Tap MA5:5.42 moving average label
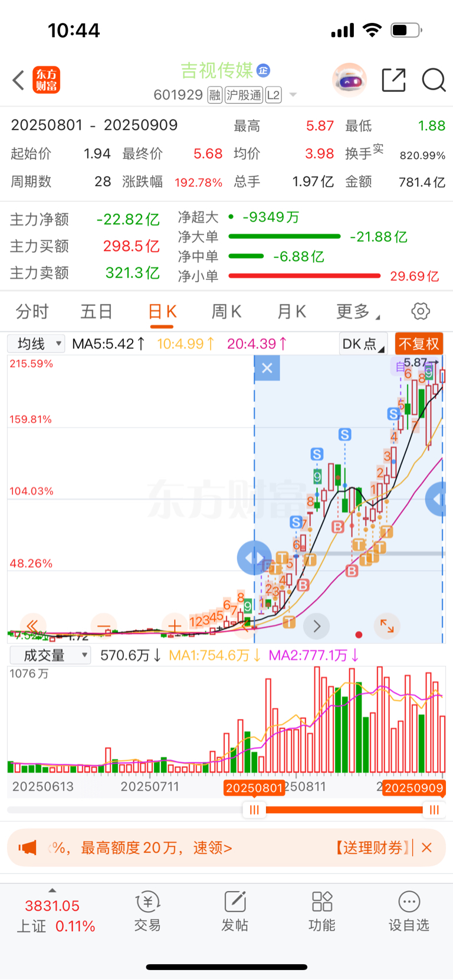 [x=109, y=344]
